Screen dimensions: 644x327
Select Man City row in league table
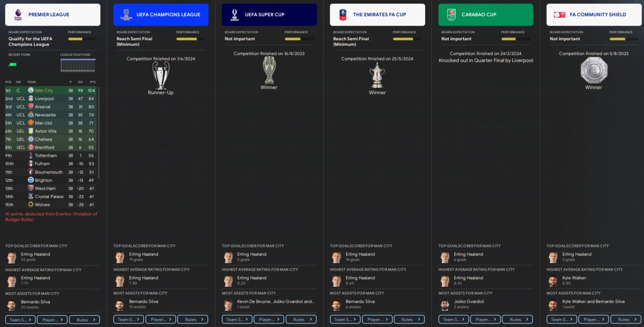point(50,91)
